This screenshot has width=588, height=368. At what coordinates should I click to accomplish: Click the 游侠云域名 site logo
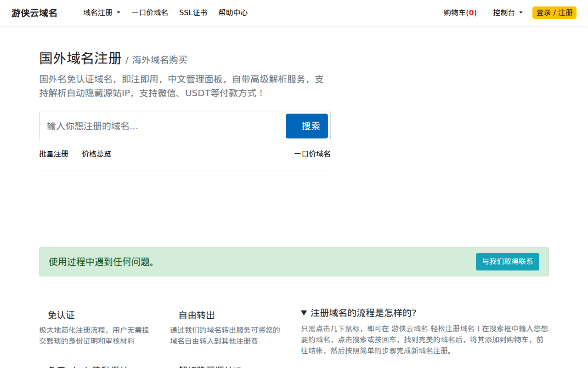point(34,12)
